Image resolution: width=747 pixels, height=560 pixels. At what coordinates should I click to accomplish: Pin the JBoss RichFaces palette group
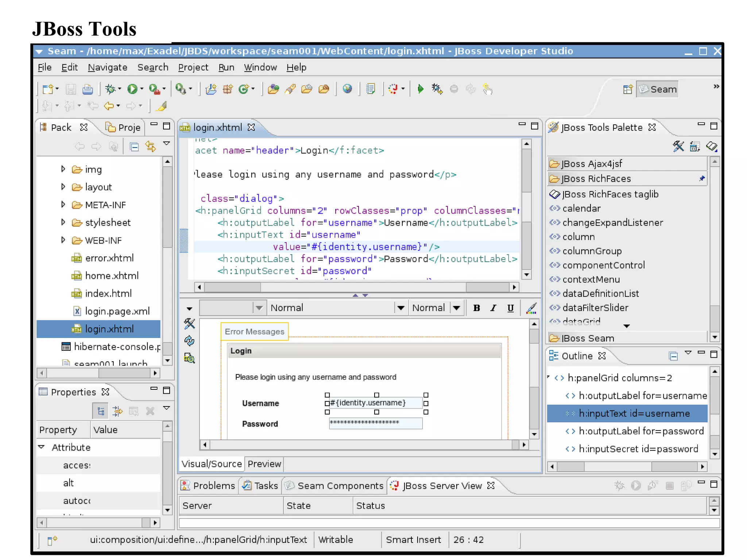point(702,179)
